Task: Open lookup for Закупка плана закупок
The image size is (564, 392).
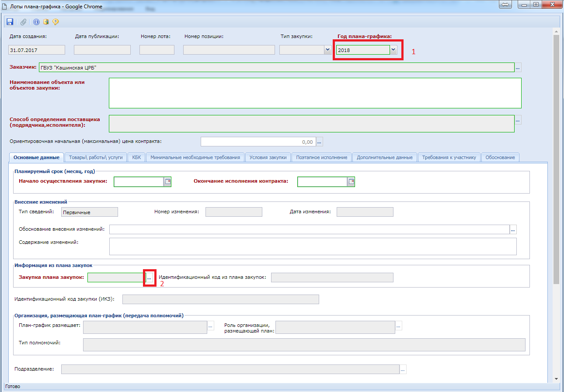Action: [x=149, y=278]
